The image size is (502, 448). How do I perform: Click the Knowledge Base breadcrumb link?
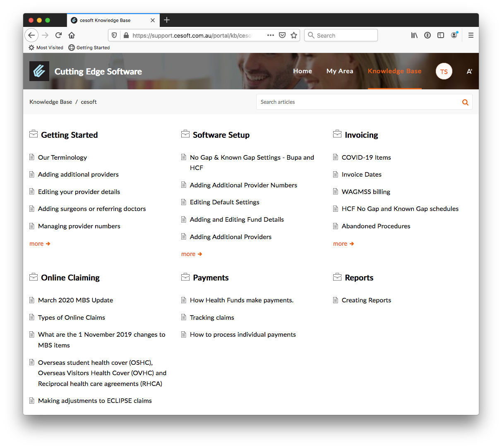click(x=50, y=102)
